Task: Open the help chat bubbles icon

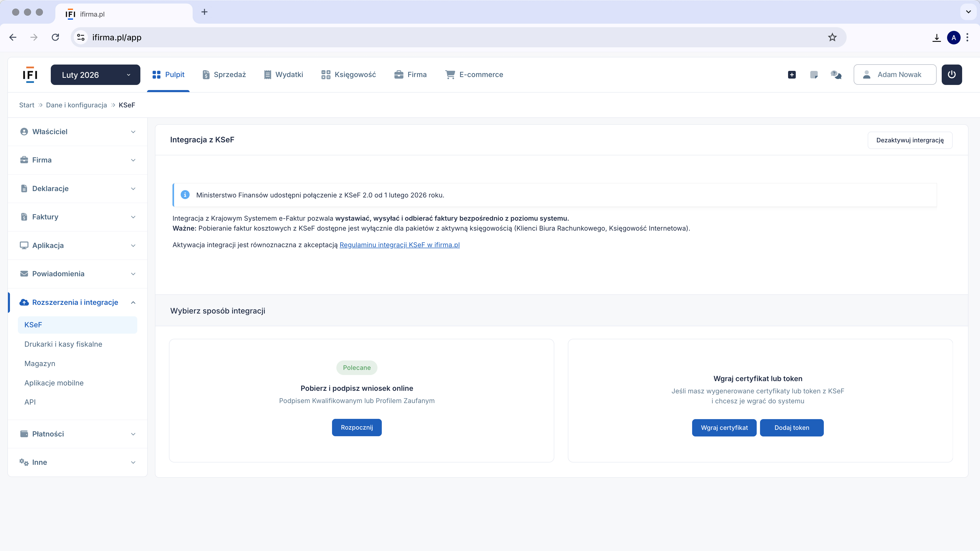Action: 836,74
